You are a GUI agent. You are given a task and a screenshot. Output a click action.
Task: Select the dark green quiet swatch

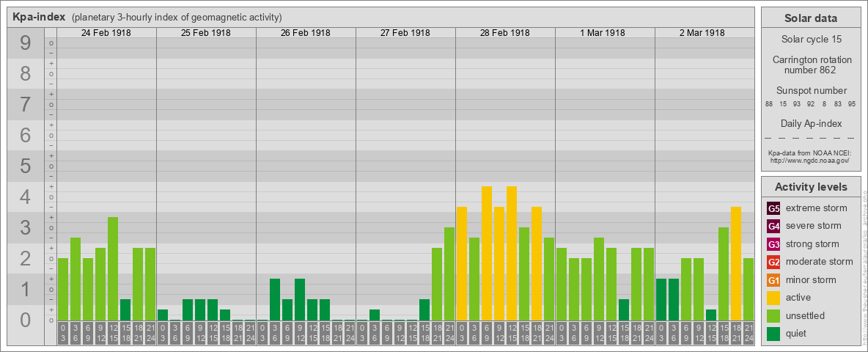pyautogui.click(x=773, y=333)
